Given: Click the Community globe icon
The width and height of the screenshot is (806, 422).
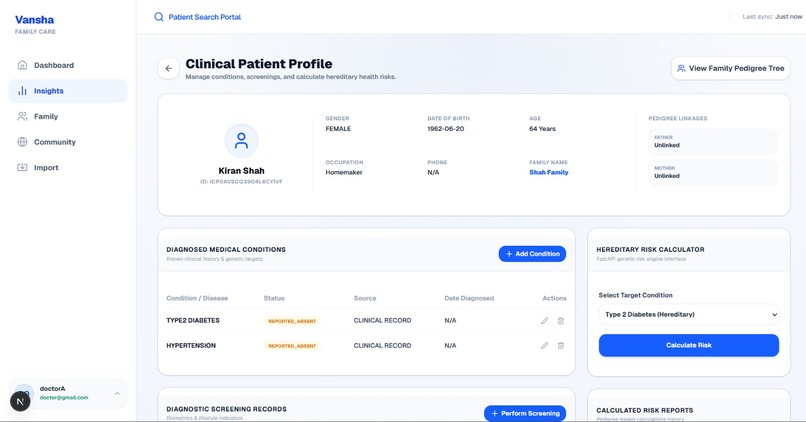Looking at the screenshot, I should pos(22,142).
